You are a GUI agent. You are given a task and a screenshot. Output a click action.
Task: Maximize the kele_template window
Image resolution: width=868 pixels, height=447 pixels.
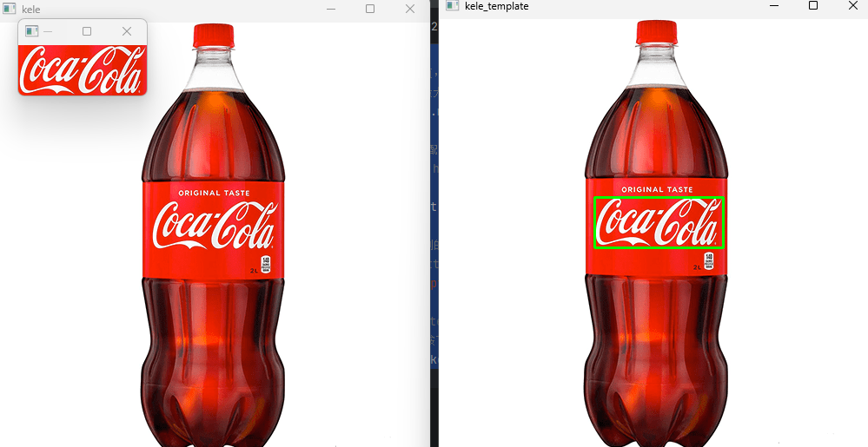tap(813, 5)
